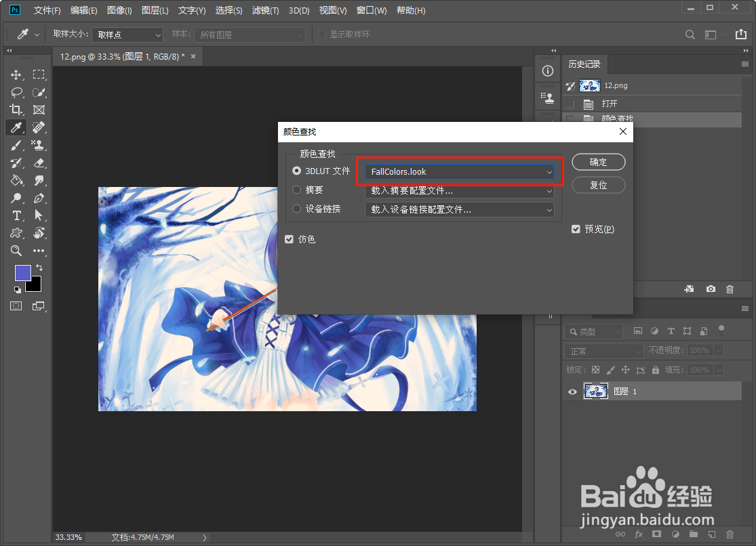This screenshot has width=756, height=546.
Task: Select the Custom Shape tool
Action: (16, 233)
